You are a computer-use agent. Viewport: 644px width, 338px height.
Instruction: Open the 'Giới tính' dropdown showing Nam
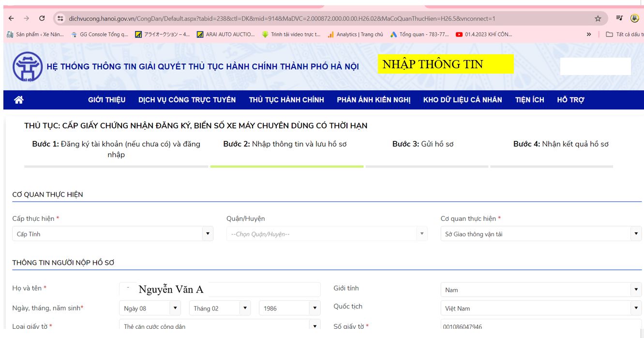pyautogui.click(x=541, y=290)
